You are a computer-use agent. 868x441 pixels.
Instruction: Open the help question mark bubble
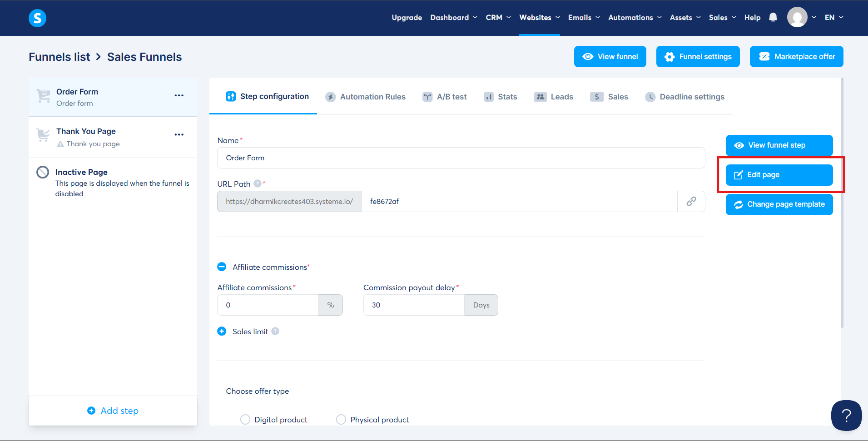[x=846, y=415]
